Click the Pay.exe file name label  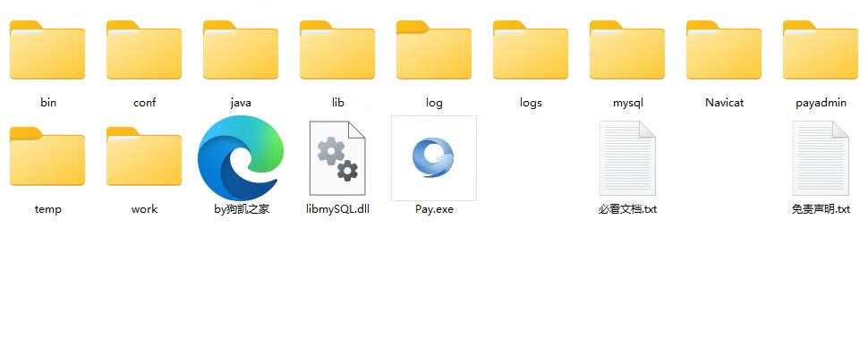[x=434, y=209]
